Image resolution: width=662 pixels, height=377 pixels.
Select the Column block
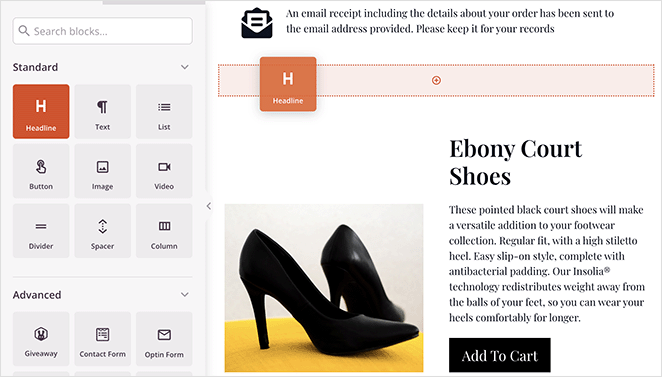pyautogui.click(x=164, y=231)
